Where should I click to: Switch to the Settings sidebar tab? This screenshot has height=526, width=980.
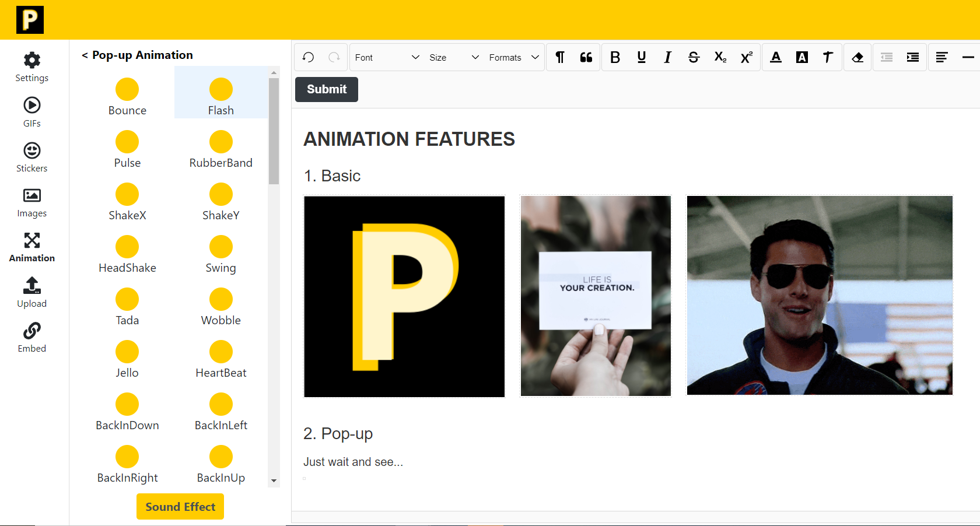(x=32, y=66)
